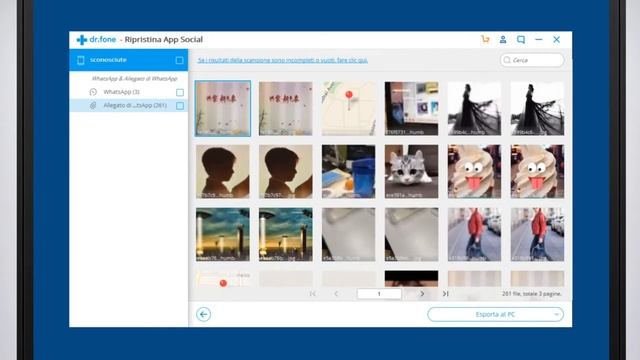The width and height of the screenshot is (640, 360).
Task: Click the WhatsApp icon in sidebar
Action: click(x=93, y=92)
